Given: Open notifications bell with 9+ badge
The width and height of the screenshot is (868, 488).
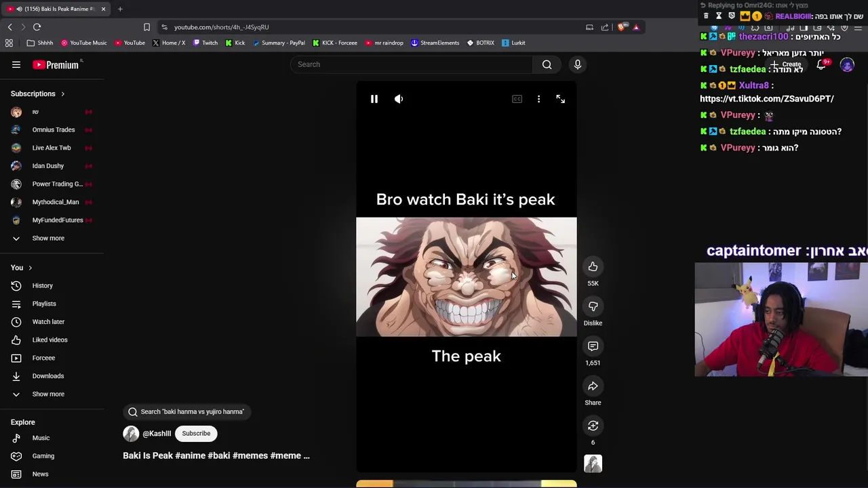Looking at the screenshot, I should click(821, 64).
